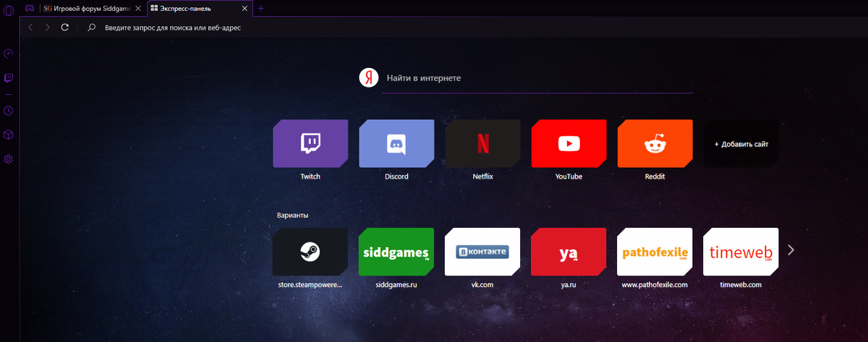Click the timeweb.com caption
This screenshot has width=868, height=342.
[741, 285]
